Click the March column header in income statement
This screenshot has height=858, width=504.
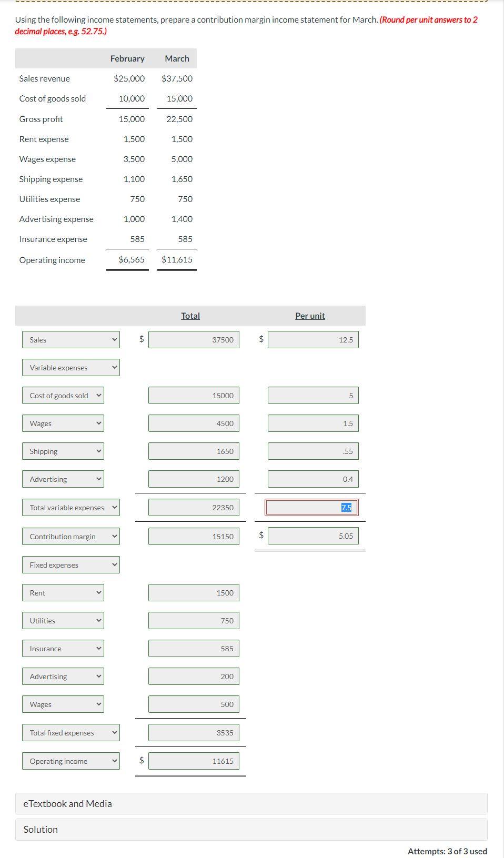(177, 58)
